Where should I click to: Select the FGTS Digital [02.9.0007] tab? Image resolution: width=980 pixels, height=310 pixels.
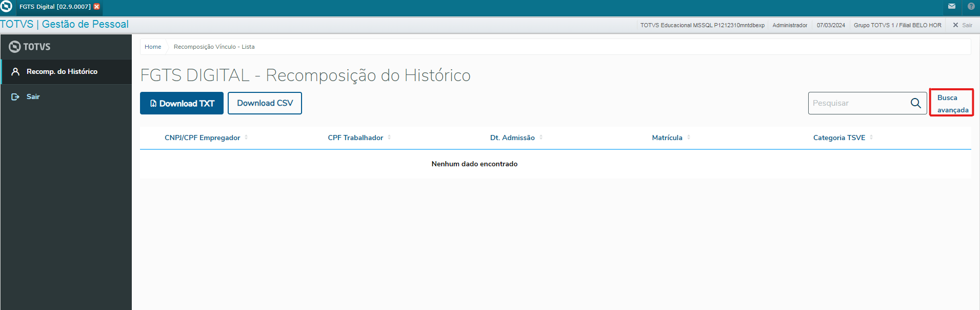click(55, 7)
